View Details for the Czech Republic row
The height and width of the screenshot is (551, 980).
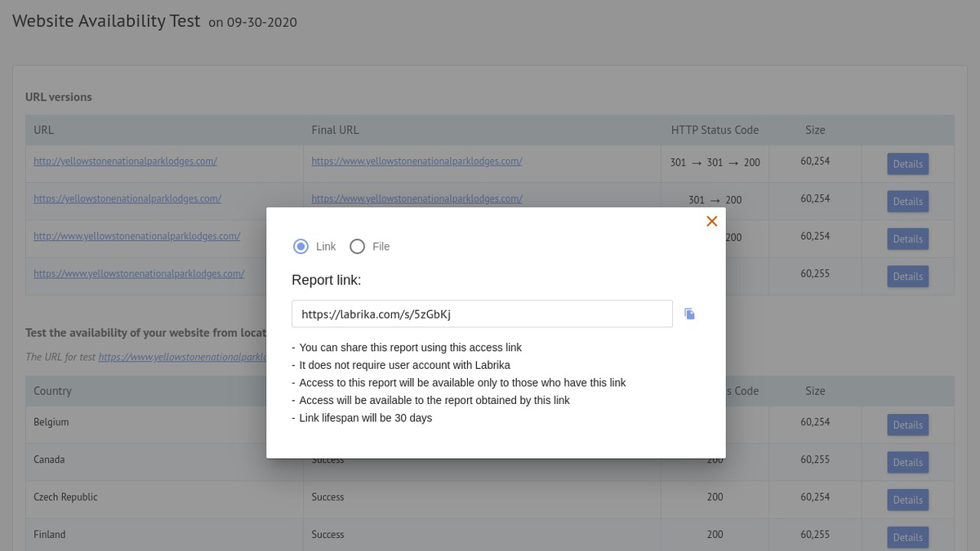907,500
